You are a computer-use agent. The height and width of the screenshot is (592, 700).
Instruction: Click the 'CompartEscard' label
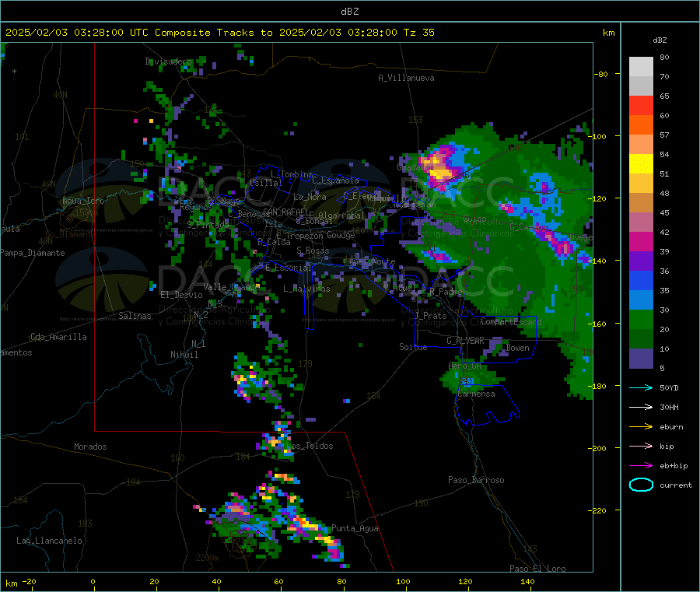[x=511, y=322]
